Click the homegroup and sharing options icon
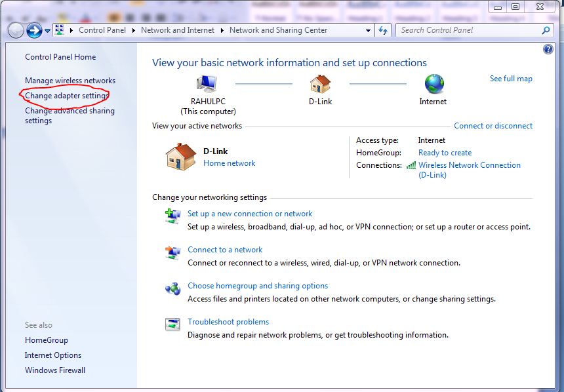564x392 pixels. [x=172, y=288]
